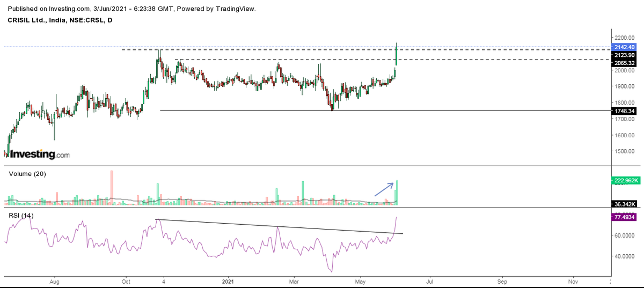
Task: Click the 77.4934 RSI value label
Action: [x=625, y=217]
